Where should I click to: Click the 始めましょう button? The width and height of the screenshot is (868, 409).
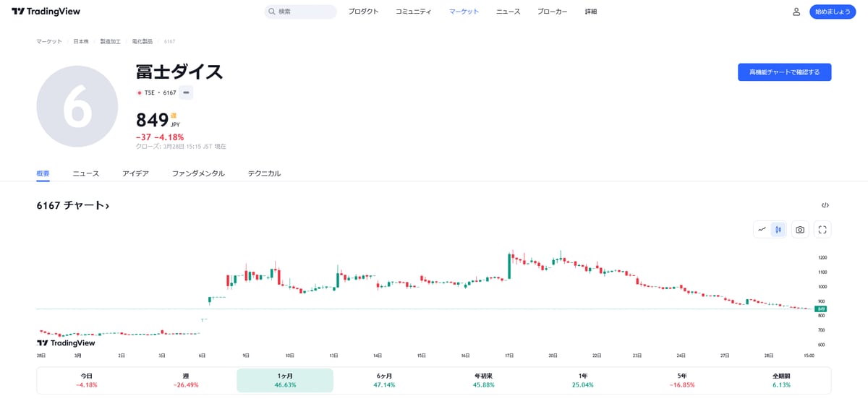[833, 12]
